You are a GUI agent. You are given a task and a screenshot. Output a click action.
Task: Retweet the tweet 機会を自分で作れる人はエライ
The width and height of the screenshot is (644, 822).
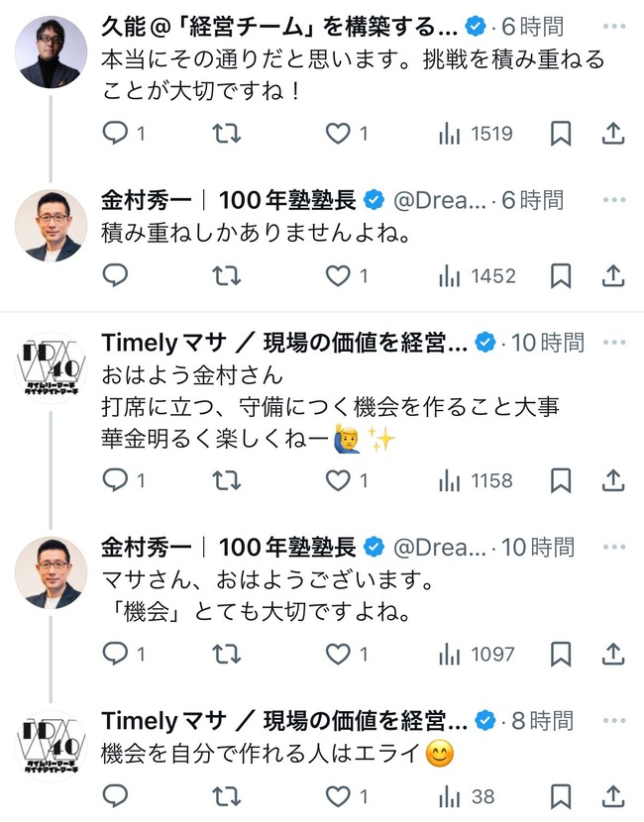point(228,795)
